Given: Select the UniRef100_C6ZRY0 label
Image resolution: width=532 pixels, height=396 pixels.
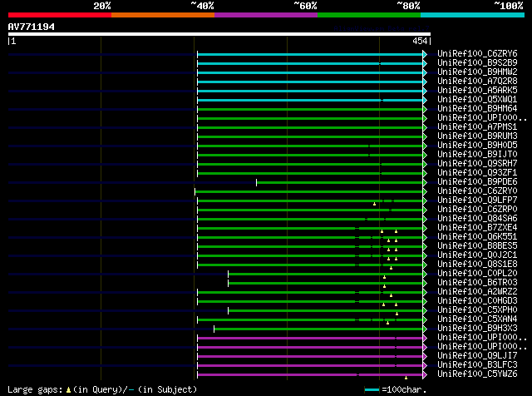Looking at the screenshot, I should click(477, 191).
